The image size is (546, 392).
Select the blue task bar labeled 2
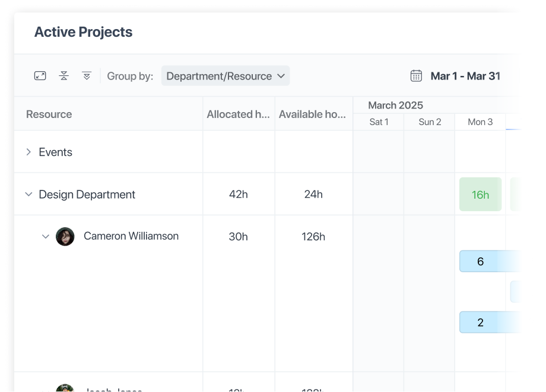pos(481,323)
